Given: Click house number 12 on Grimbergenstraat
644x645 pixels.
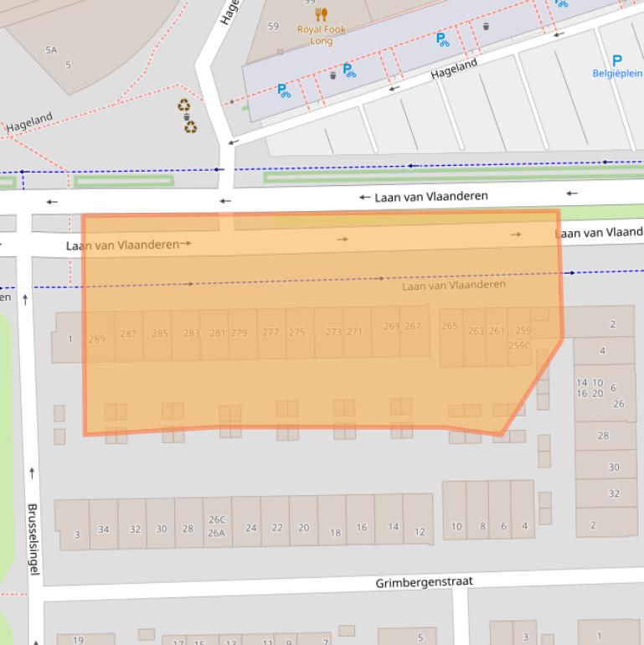Looking at the screenshot, I should point(420,532).
